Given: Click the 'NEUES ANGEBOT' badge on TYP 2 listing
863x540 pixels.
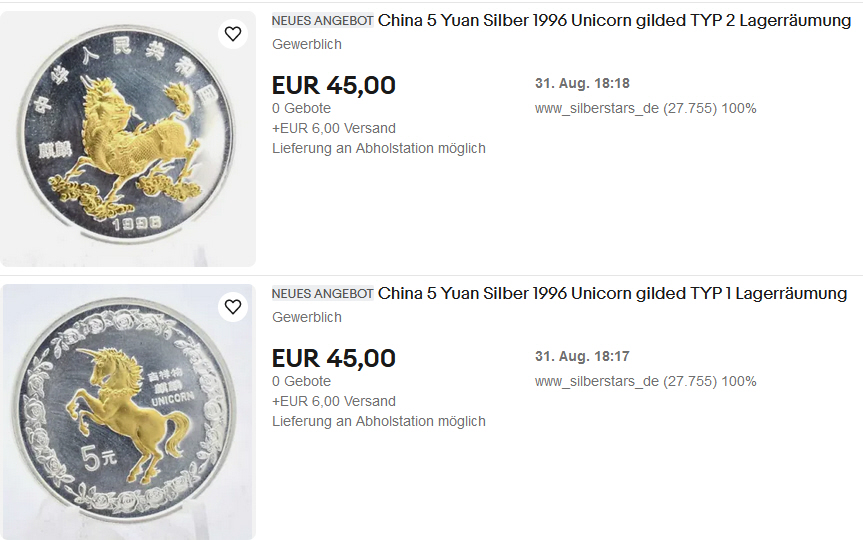Looking at the screenshot, I should point(322,21).
